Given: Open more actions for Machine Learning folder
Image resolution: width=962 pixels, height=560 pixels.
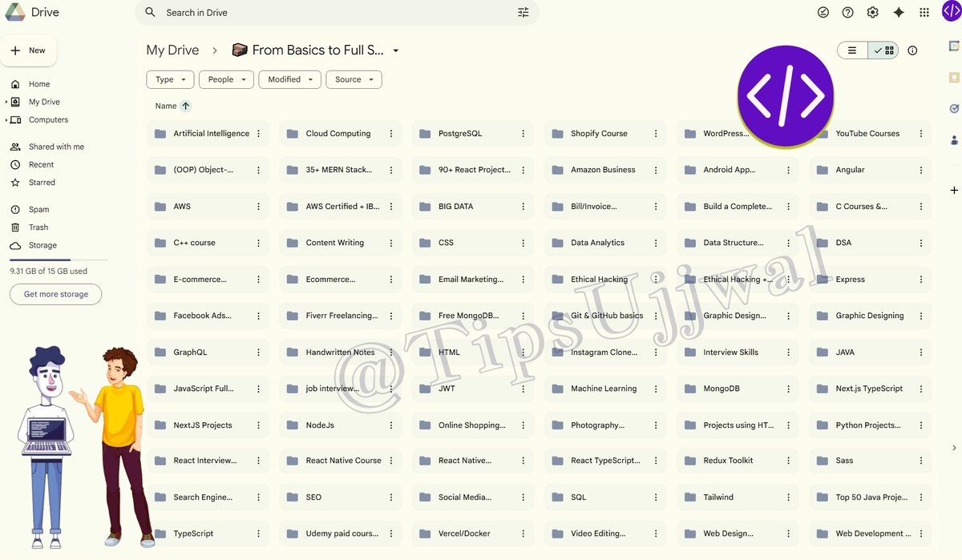Looking at the screenshot, I should [656, 389].
